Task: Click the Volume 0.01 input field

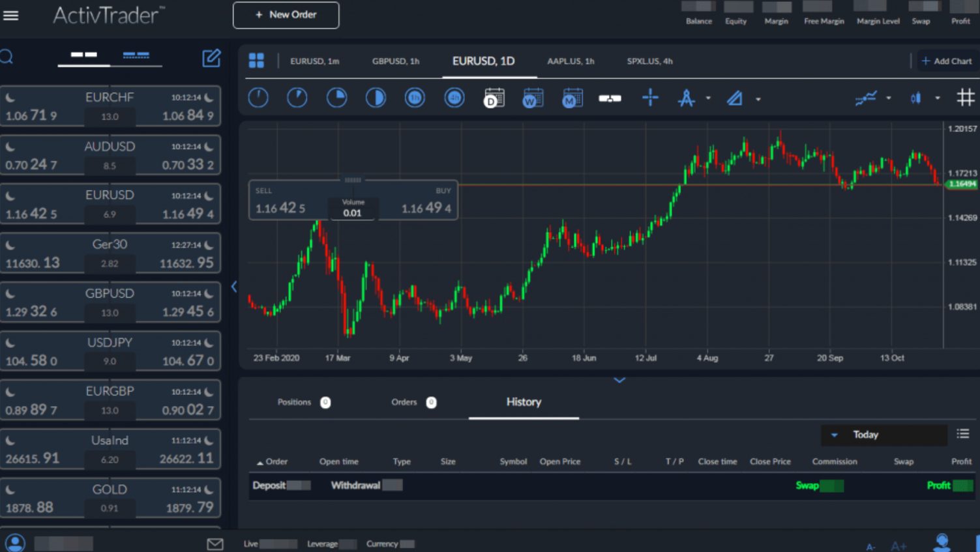Action: pos(352,213)
